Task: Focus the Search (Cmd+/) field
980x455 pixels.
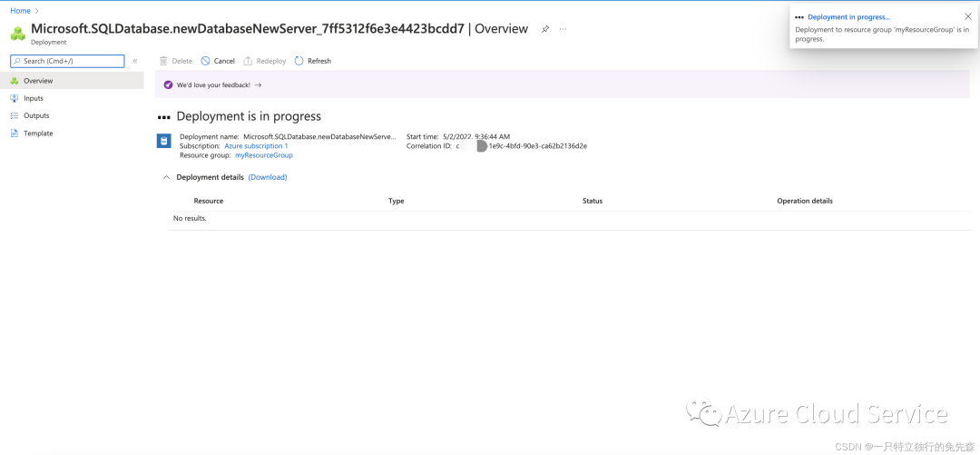Action: click(67, 62)
